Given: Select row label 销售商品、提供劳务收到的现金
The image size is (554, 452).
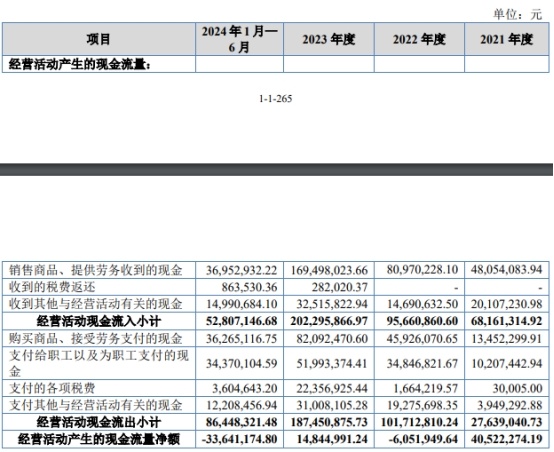Looking at the screenshot, I should point(95,270).
